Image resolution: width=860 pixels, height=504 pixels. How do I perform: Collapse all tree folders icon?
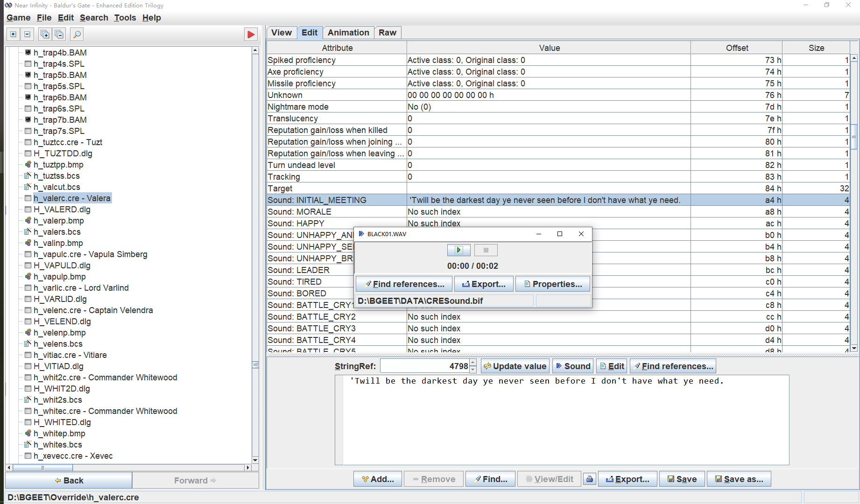(x=59, y=34)
